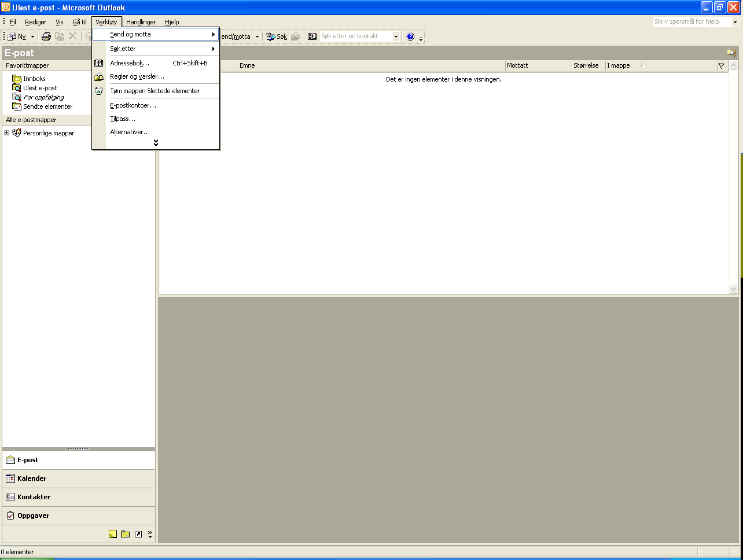The width and height of the screenshot is (743, 560).
Task: Open the dropdown arrow beside Ny
Action: click(32, 36)
